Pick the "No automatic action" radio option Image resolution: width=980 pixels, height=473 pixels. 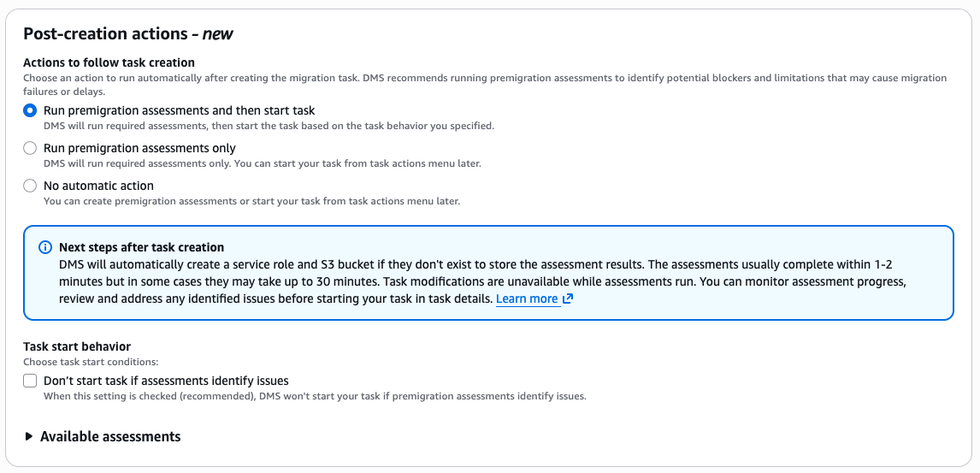(30, 186)
